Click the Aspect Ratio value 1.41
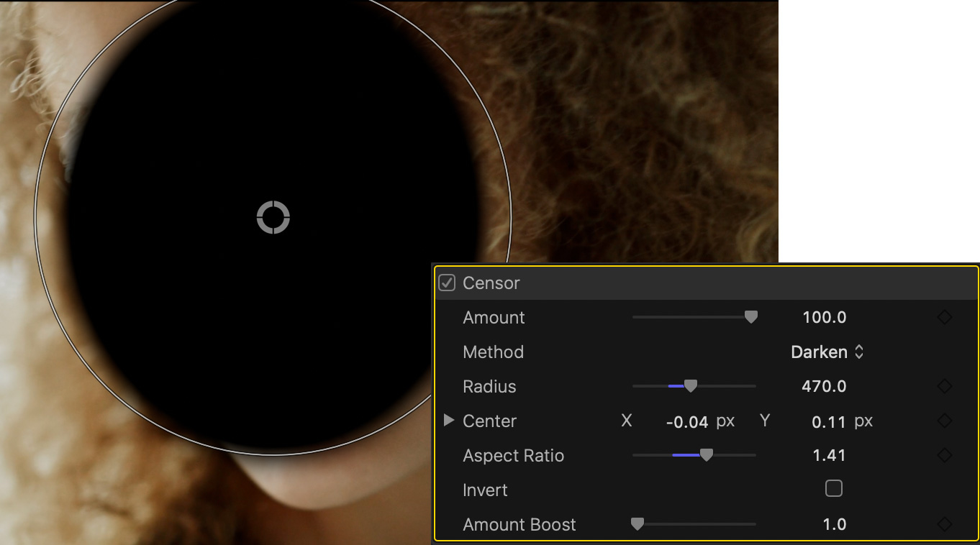980x545 pixels. pos(829,455)
